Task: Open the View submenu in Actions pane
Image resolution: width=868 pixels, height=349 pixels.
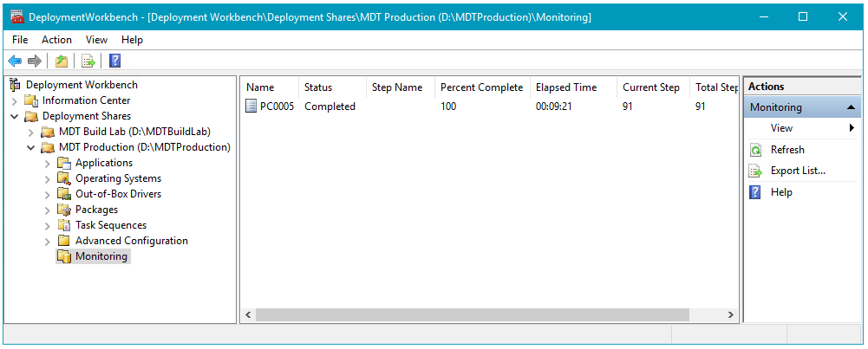Action: coord(781,128)
